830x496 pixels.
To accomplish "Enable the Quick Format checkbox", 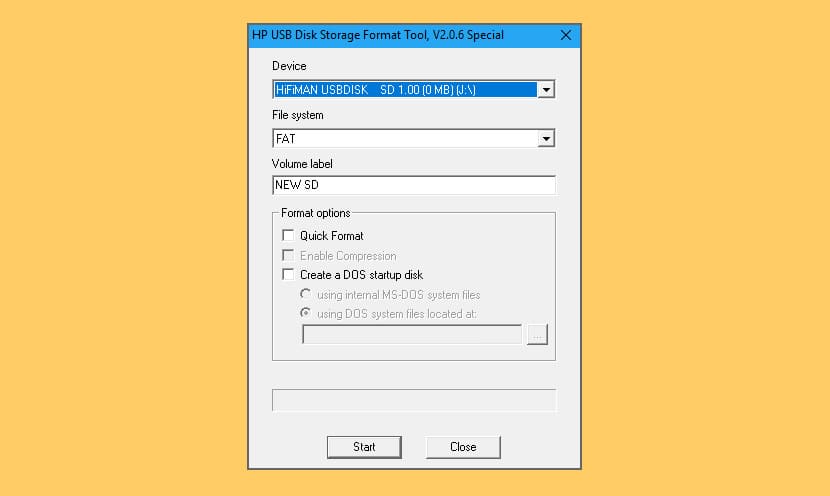I will [x=288, y=235].
